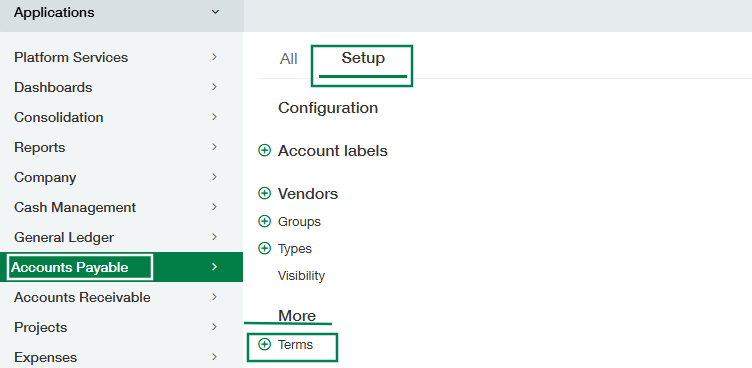Expand the Cash Management chevron
Image resolution: width=752 pixels, height=368 pixels.
[x=214, y=207]
